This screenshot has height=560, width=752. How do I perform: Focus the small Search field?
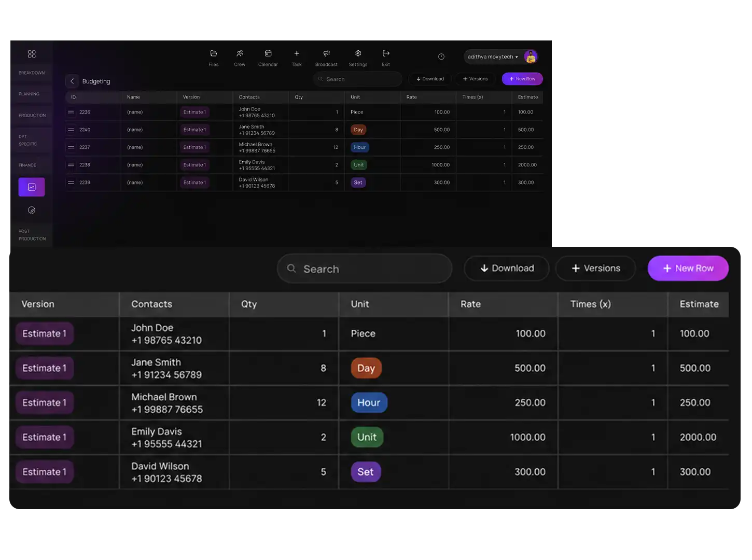(357, 79)
